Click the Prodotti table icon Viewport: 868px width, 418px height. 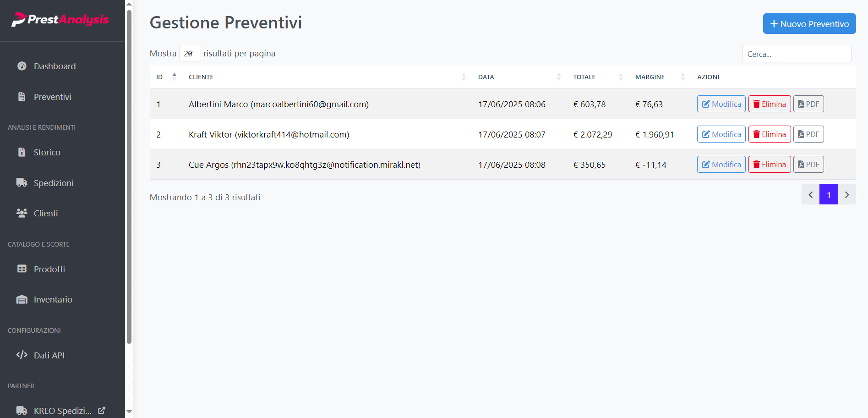pos(22,269)
